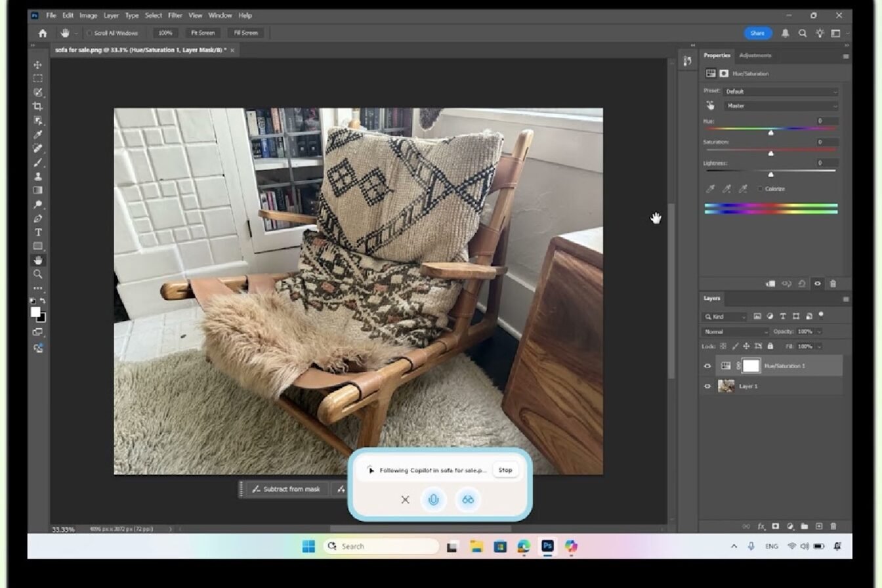Create a new layer with plus icon
Image resolution: width=882 pixels, height=588 pixels.
click(819, 526)
